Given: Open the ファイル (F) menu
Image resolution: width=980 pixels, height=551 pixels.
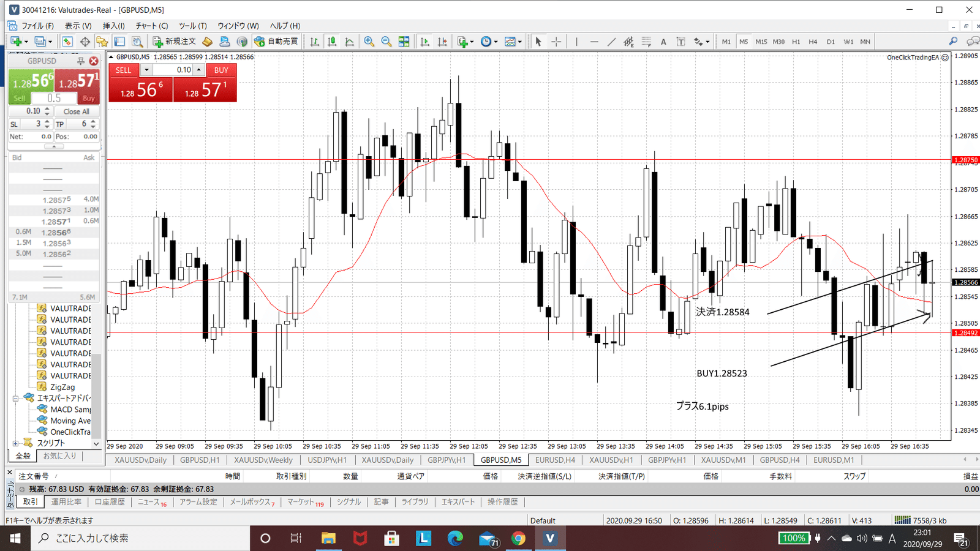Looking at the screenshot, I should pos(38,26).
